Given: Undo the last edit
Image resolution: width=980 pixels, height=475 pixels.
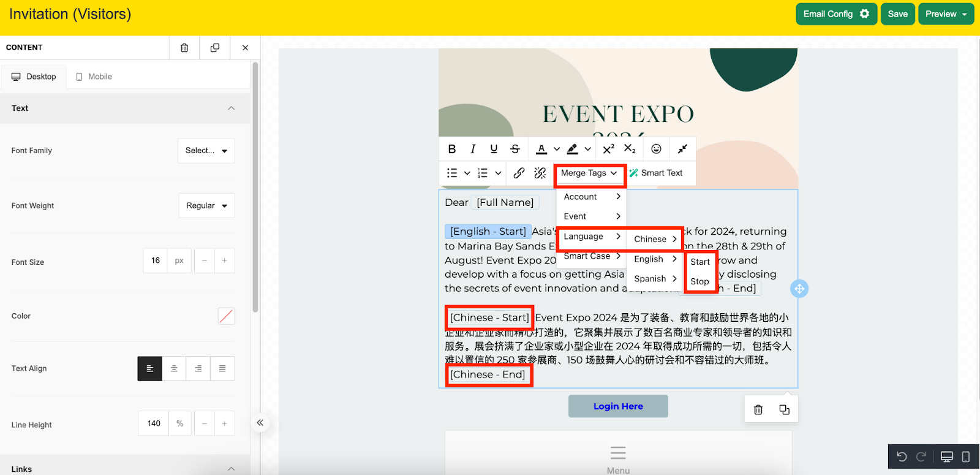Looking at the screenshot, I should (x=902, y=457).
